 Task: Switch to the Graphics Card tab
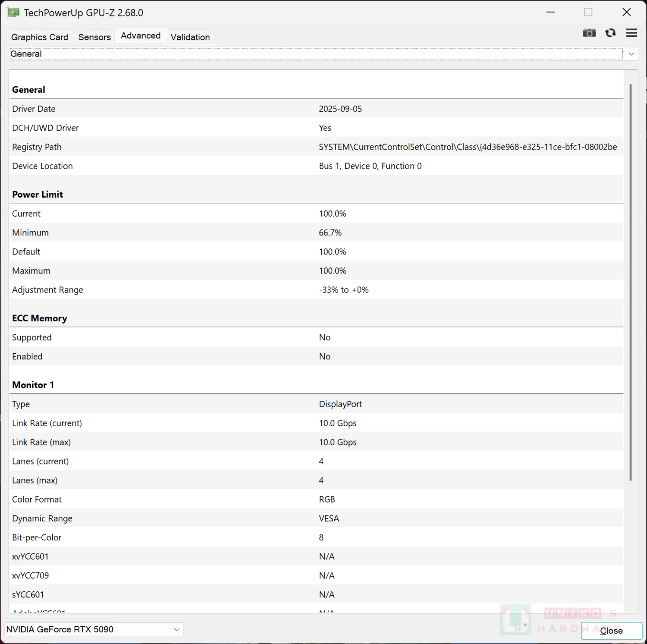[40, 37]
